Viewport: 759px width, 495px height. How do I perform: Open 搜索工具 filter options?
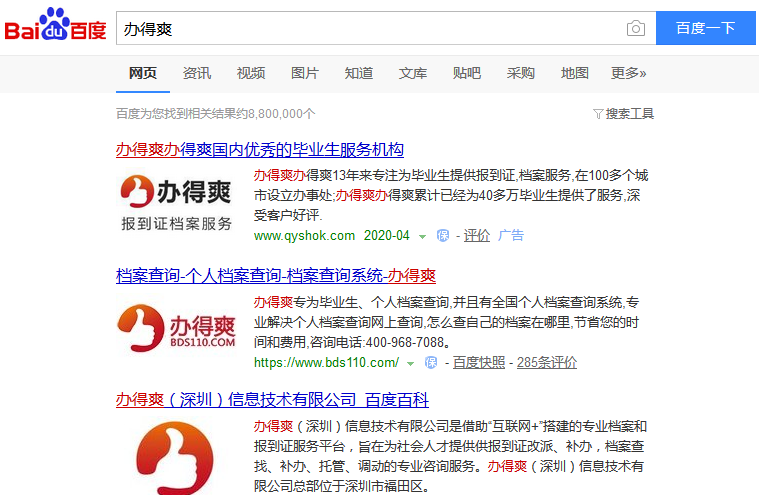pos(630,114)
